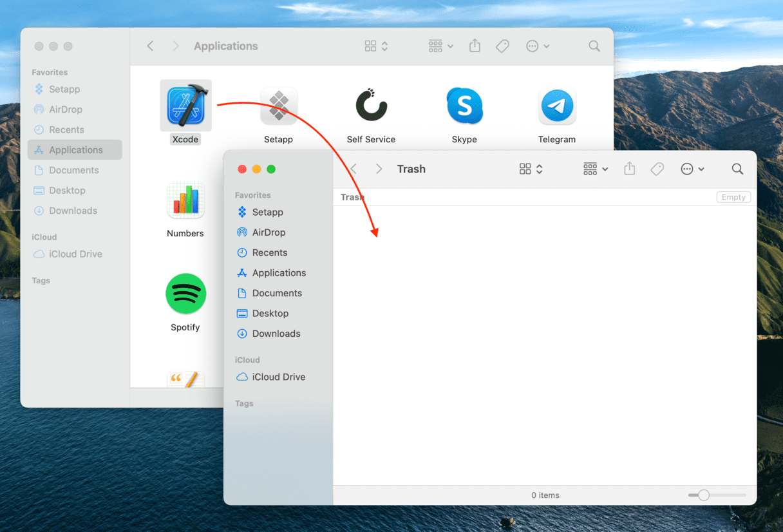The image size is (783, 532).
Task: Open the action menu in Applications toolbar
Action: point(537,46)
